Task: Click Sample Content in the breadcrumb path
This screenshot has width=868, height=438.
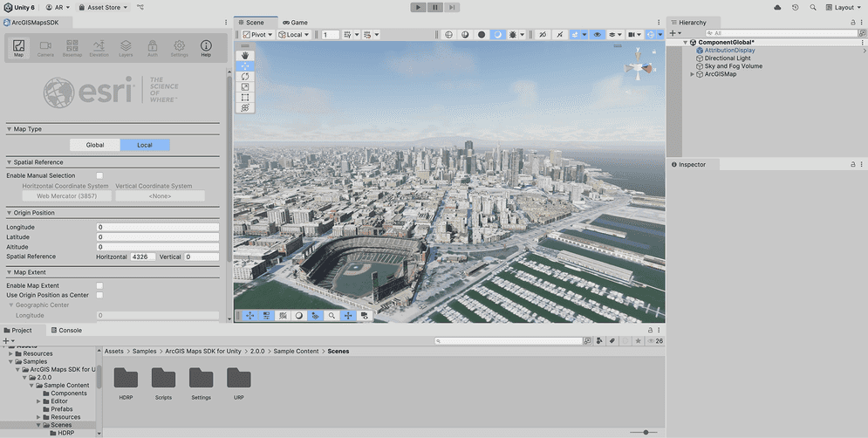Action: [x=296, y=351]
